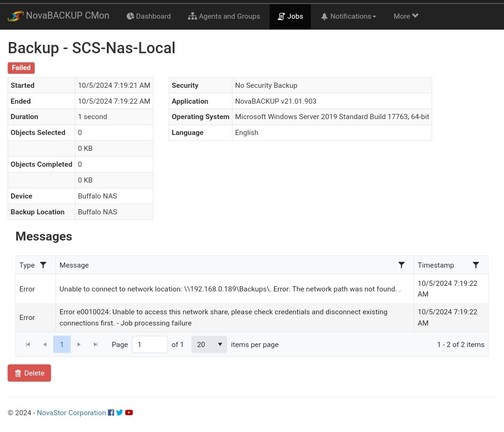The width and height of the screenshot is (504, 432).
Task: Open NovaStor Corporation link
Action: pos(71,413)
